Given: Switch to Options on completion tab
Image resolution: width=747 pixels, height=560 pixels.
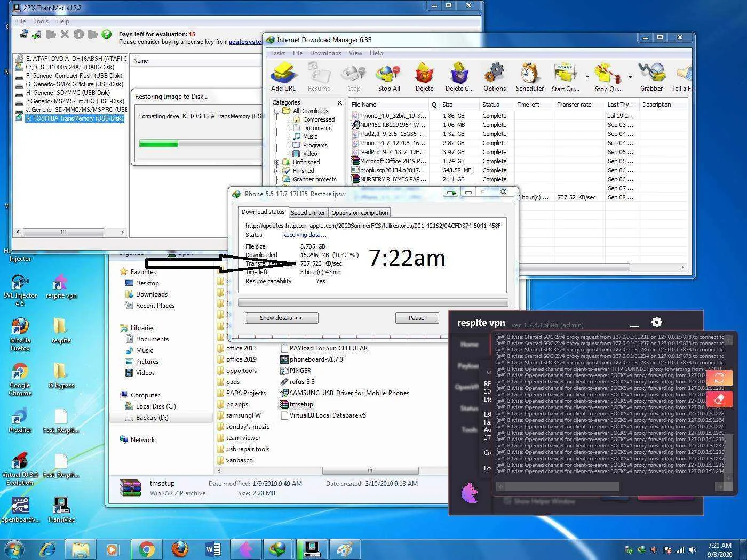Looking at the screenshot, I should click(360, 212).
